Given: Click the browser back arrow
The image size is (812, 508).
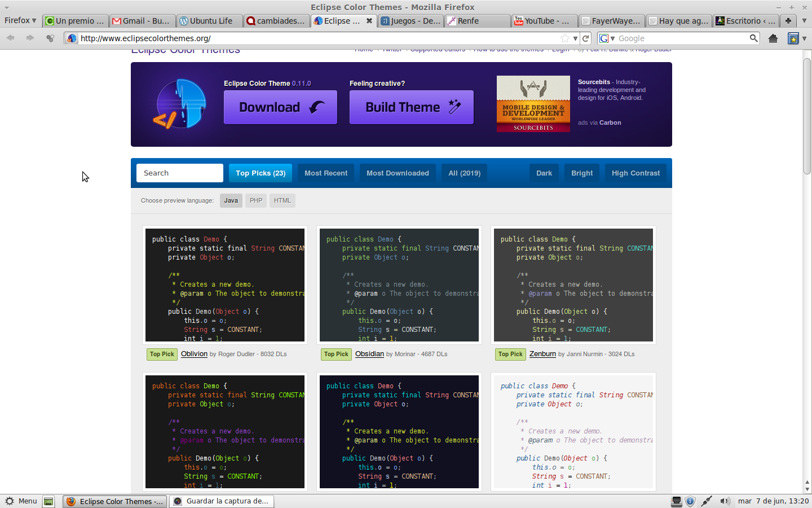Looking at the screenshot, I should [x=11, y=38].
